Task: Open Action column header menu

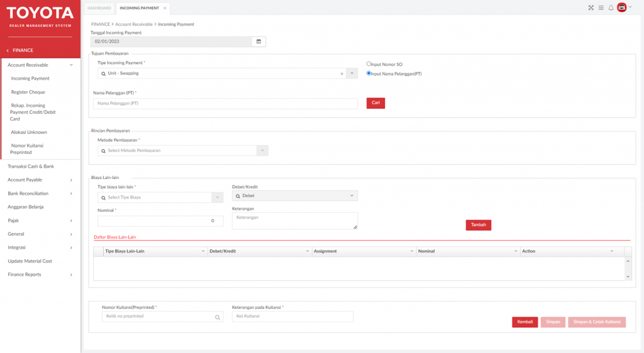Action: pyautogui.click(x=611, y=251)
